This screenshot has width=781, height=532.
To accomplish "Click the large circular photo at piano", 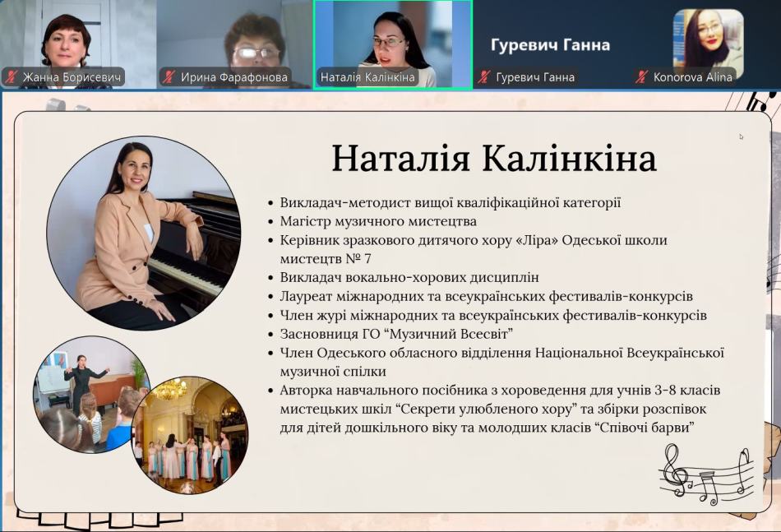I will click(144, 234).
